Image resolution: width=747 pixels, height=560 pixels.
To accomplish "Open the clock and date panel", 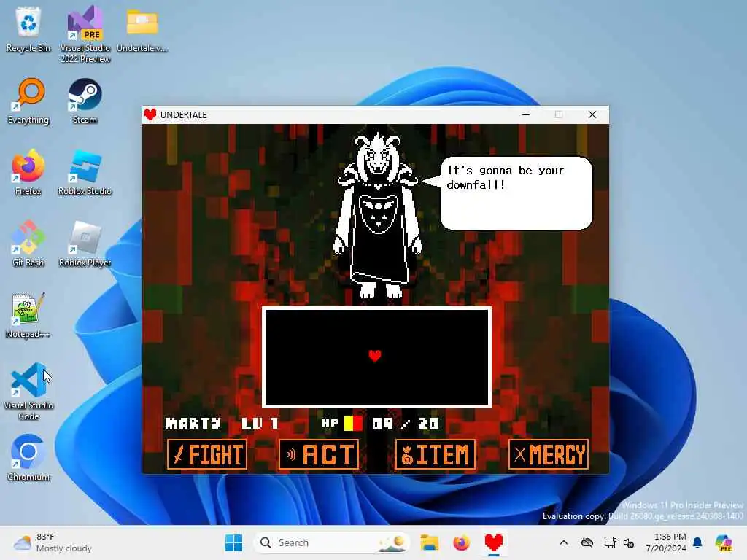I will coord(665,542).
